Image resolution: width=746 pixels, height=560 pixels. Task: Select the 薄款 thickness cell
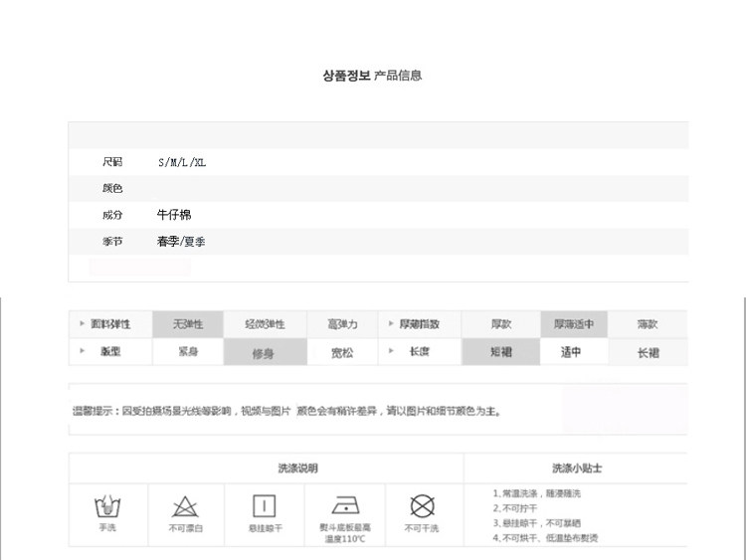648,324
